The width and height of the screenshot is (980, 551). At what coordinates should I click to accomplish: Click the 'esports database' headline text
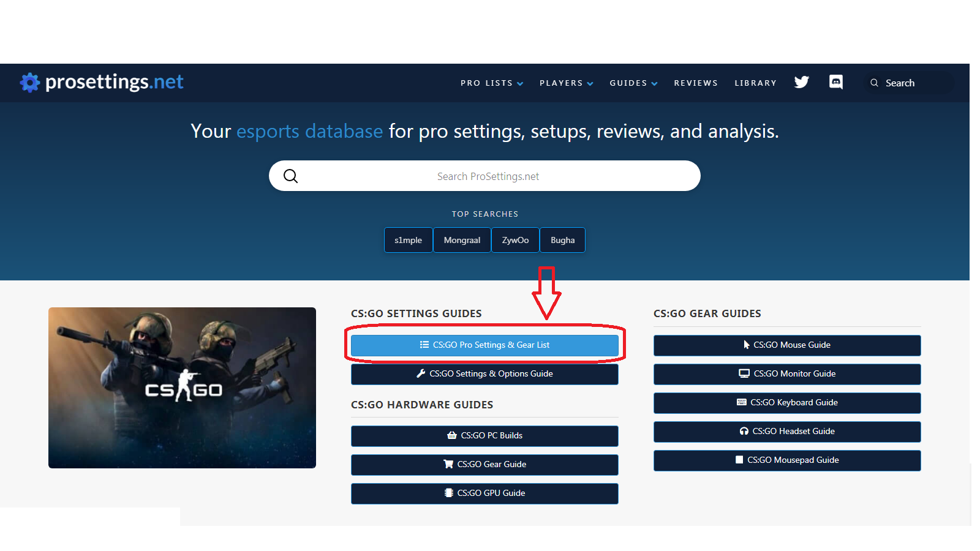click(x=309, y=131)
